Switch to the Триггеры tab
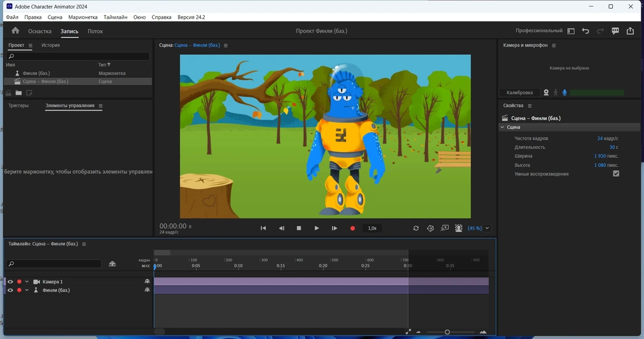The width and height of the screenshot is (644, 339). [x=18, y=106]
